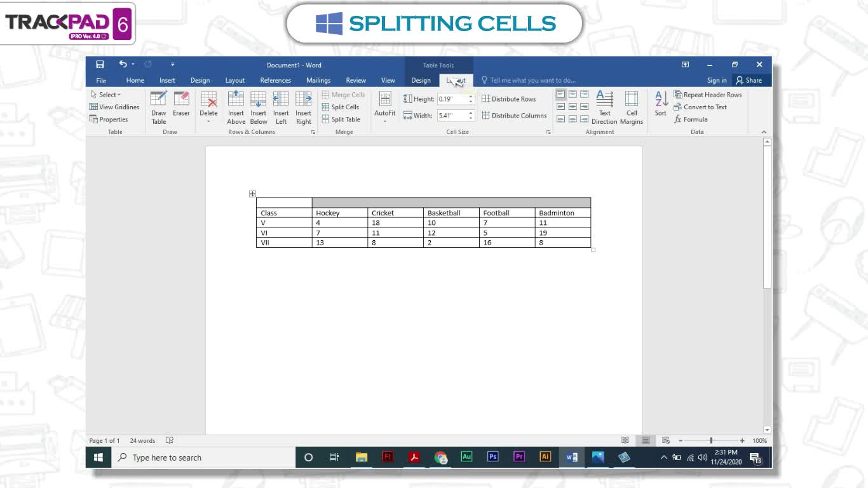The image size is (868, 488).
Task: Click the Height value field
Action: tap(453, 99)
